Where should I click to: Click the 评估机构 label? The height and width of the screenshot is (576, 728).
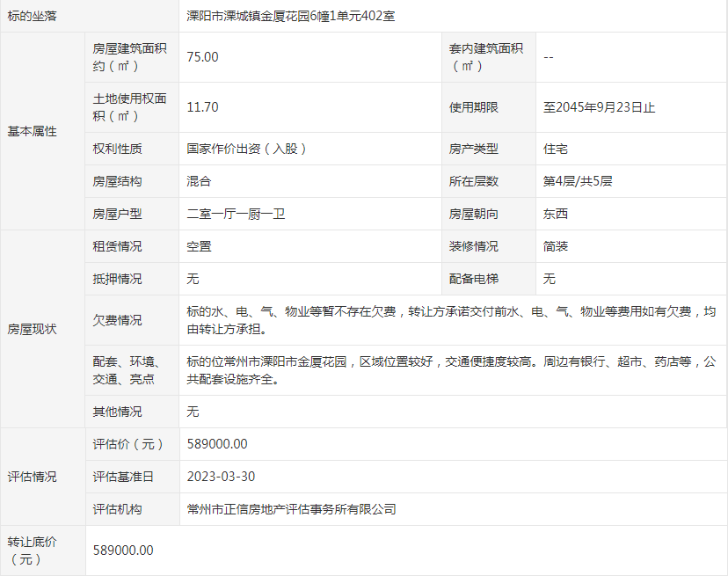(117, 509)
